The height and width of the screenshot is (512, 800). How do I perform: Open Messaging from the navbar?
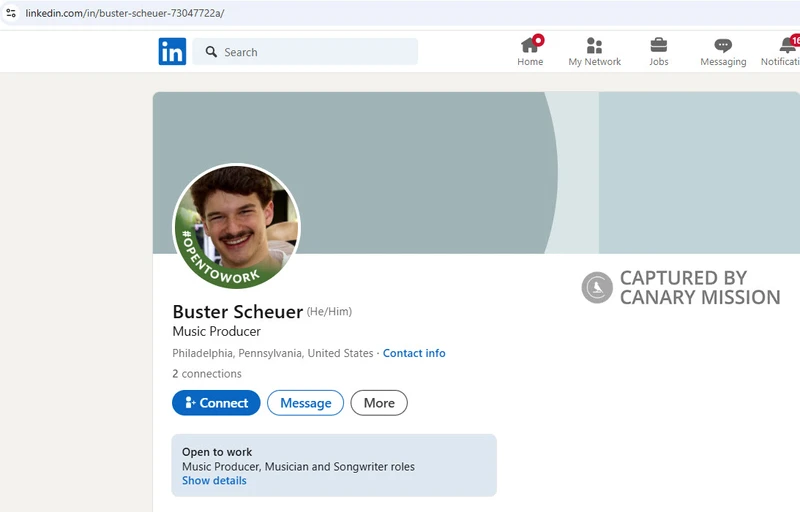pyautogui.click(x=723, y=52)
